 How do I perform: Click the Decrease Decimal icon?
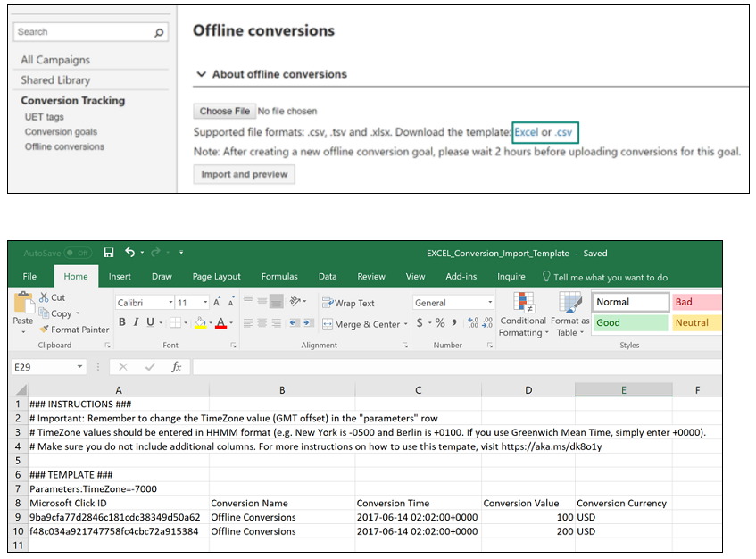pos(487,322)
